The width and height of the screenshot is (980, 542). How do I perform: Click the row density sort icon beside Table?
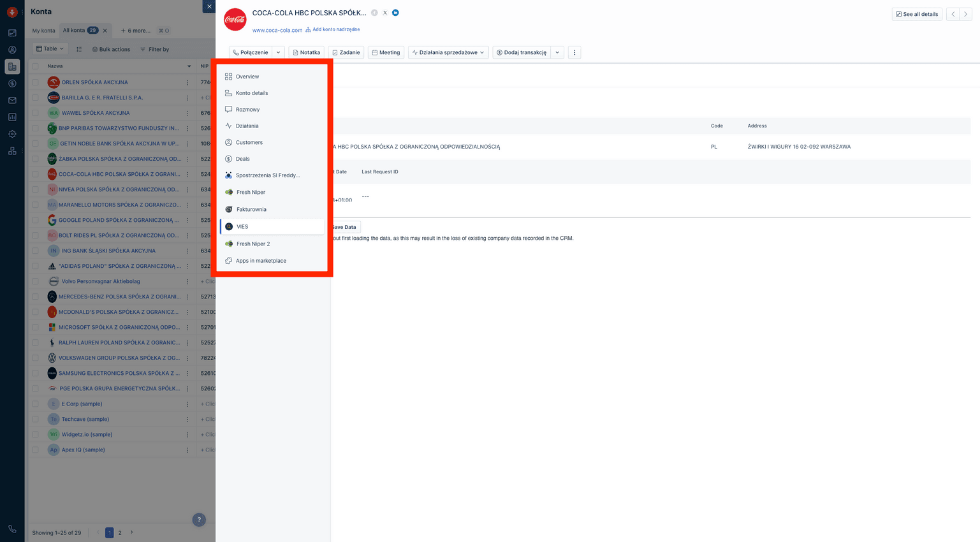(x=79, y=49)
